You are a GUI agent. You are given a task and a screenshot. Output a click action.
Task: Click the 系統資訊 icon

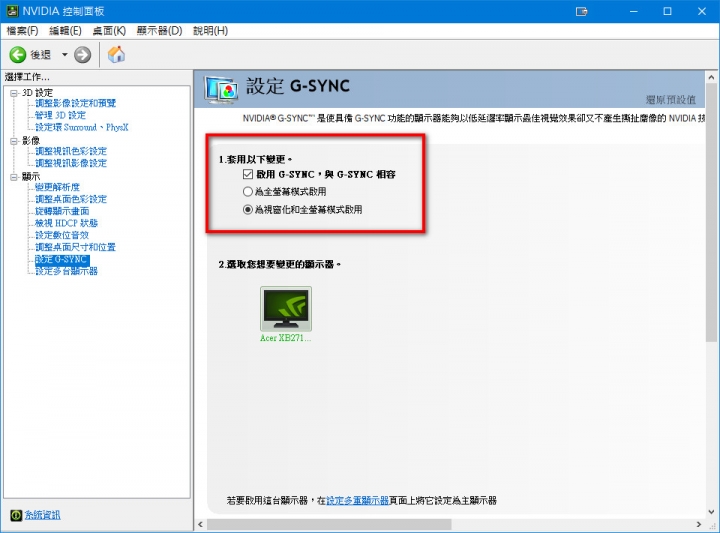tap(16, 515)
